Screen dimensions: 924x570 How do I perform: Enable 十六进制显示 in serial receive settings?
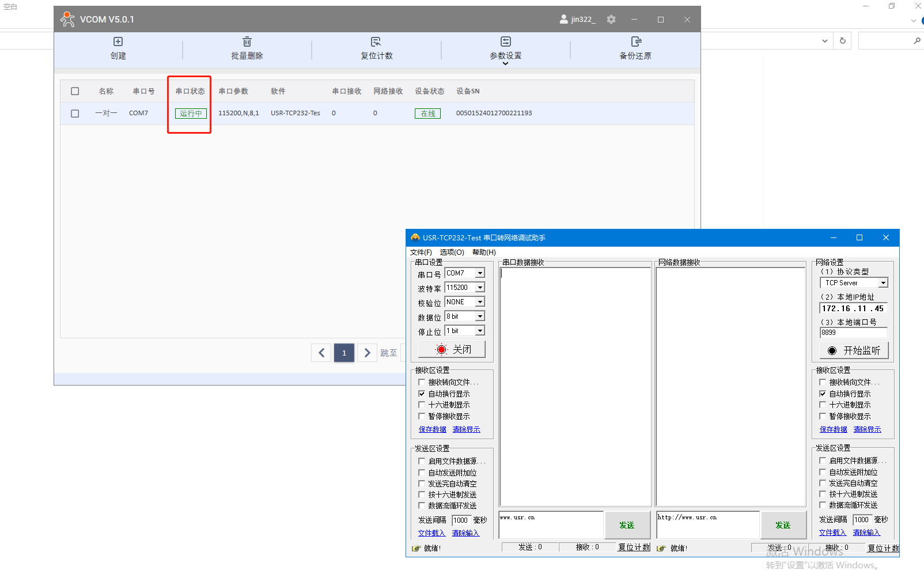(x=422, y=405)
